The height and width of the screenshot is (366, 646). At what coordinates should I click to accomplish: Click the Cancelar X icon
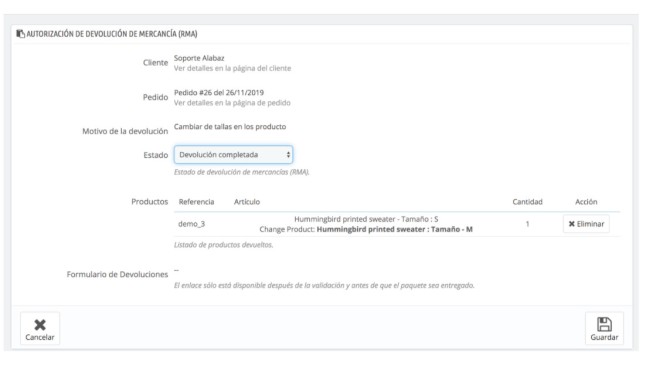click(40, 325)
